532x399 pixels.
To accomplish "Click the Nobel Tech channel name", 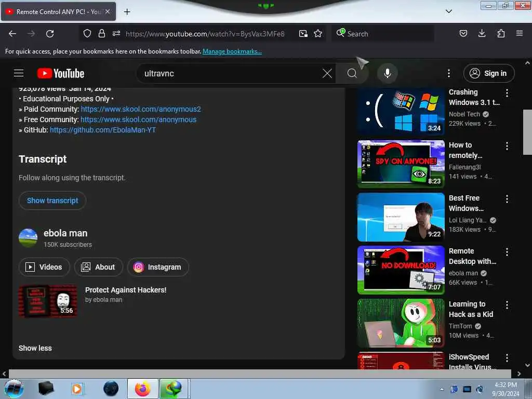I will pos(464,114).
